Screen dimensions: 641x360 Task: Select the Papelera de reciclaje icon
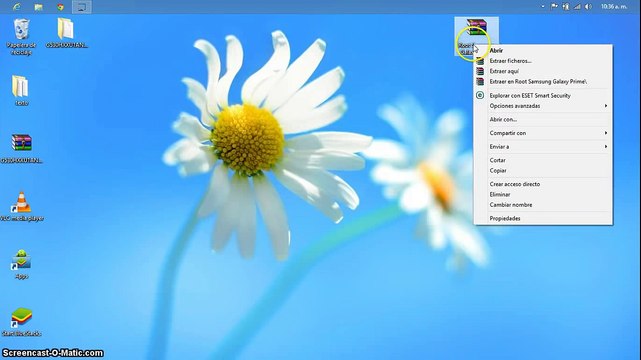coord(21,36)
